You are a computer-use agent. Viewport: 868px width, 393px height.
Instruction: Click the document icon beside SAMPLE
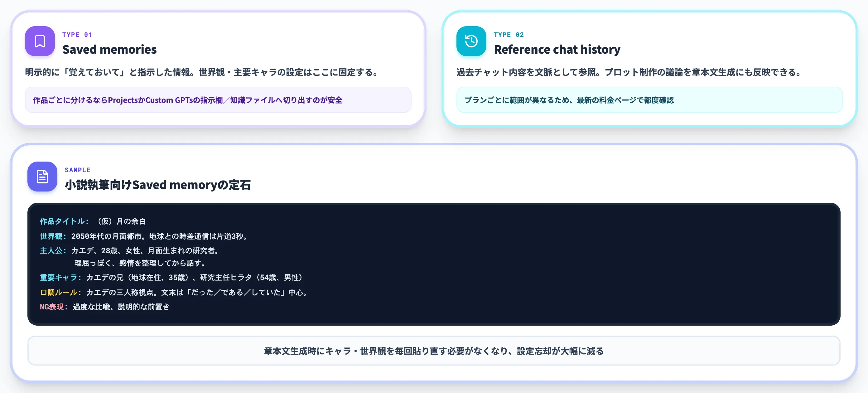[x=42, y=176]
